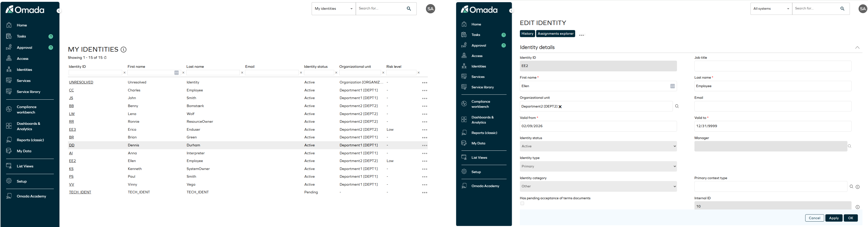Open Setup in left window sidebar
Image resolution: width=868 pixels, height=227 pixels.
tap(22, 181)
